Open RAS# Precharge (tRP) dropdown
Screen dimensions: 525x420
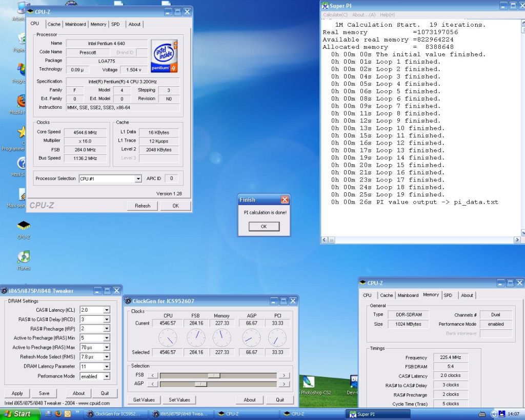click(x=107, y=329)
